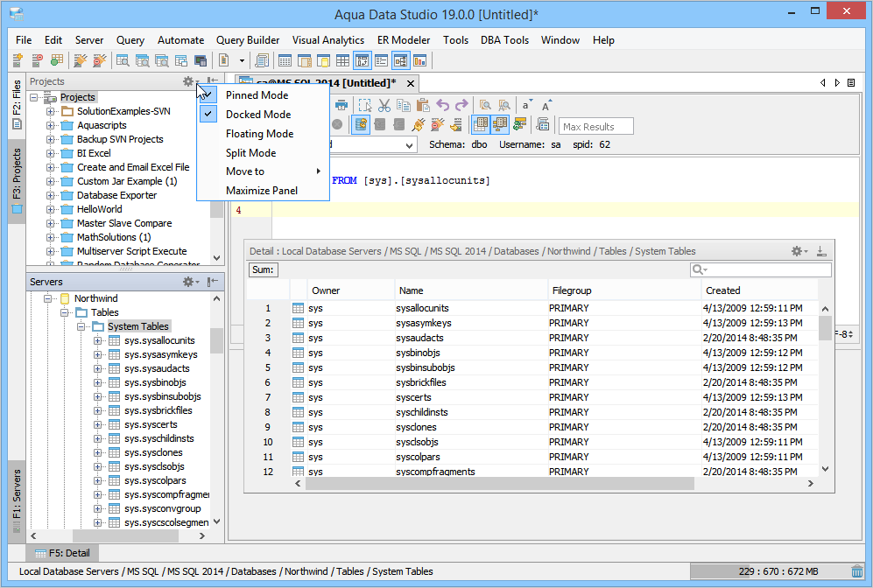873x588 pixels.
Task: Click the Detail panel search field
Action: click(761, 269)
